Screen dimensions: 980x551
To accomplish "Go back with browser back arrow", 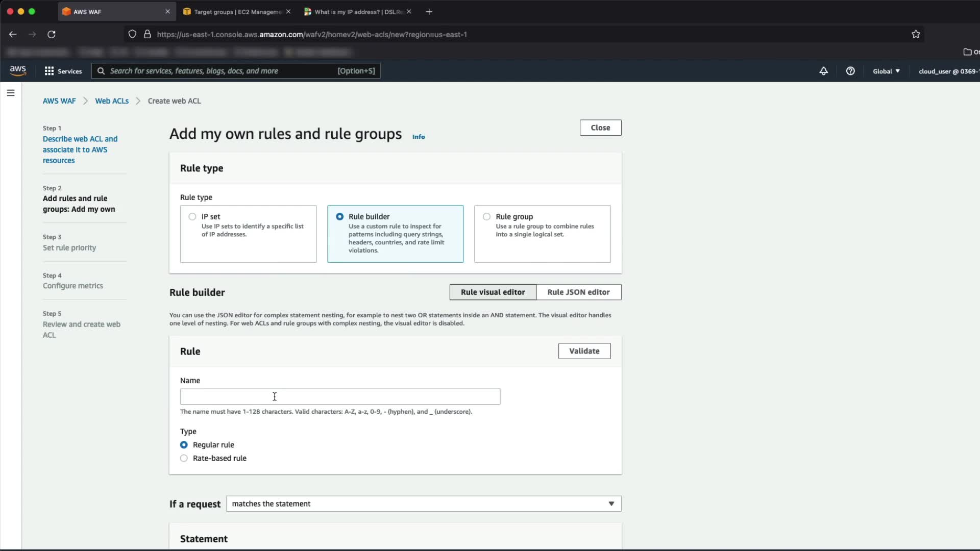I will click(13, 34).
